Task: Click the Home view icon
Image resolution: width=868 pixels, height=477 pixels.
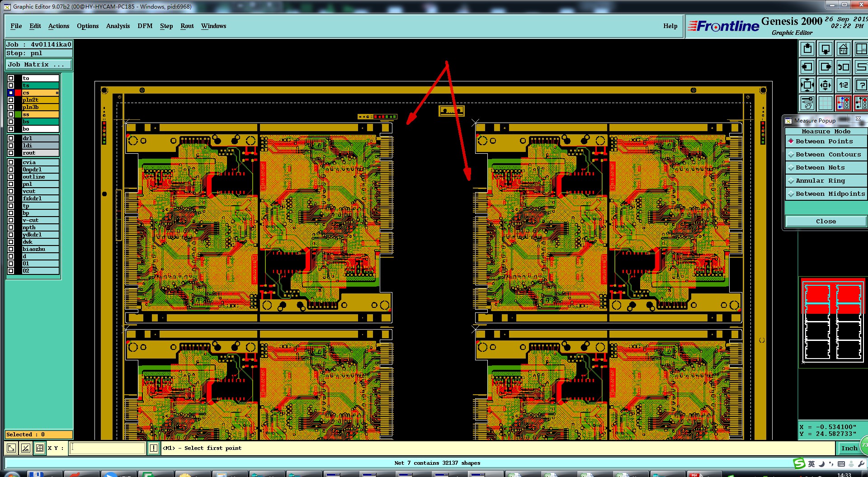Action: click(844, 49)
